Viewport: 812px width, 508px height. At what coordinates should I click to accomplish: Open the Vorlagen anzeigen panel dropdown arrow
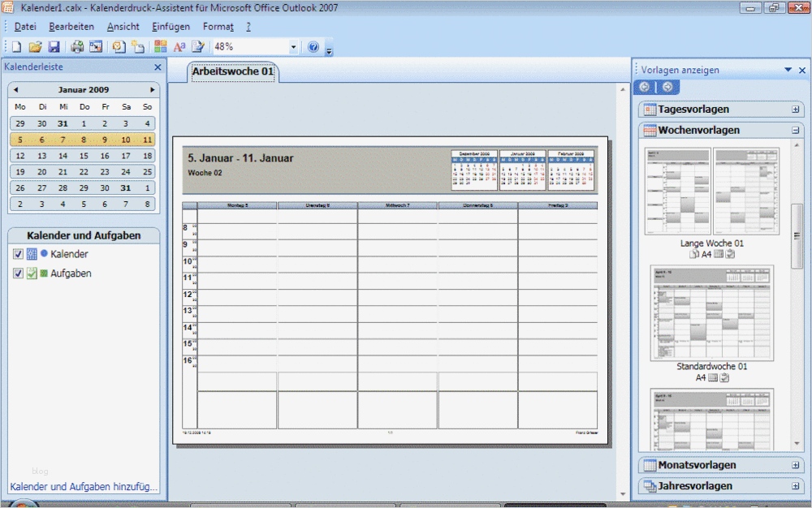[787, 70]
